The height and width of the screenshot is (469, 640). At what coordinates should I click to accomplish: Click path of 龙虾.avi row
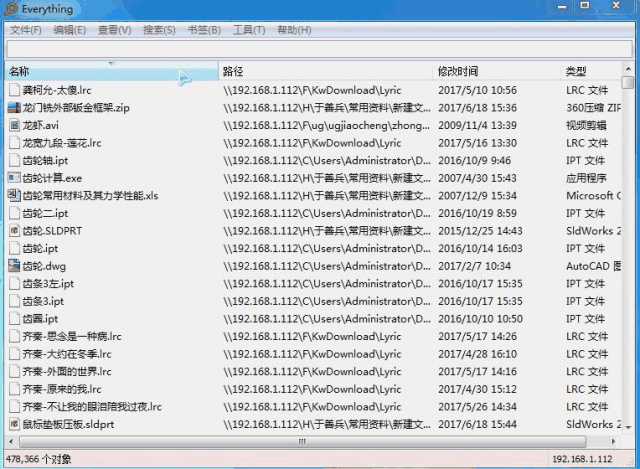327,125
